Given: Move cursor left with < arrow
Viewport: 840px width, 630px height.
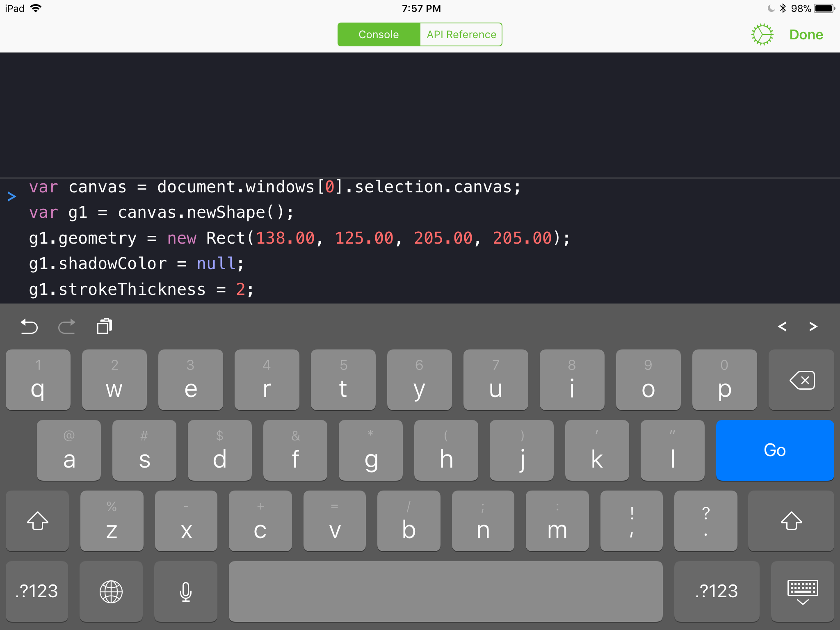Looking at the screenshot, I should click(782, 326).
